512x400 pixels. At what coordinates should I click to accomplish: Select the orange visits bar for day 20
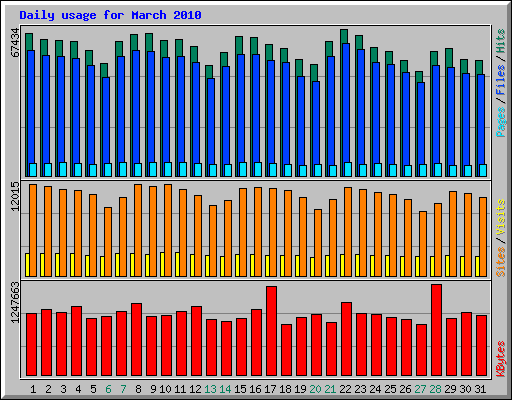(318, 243)
